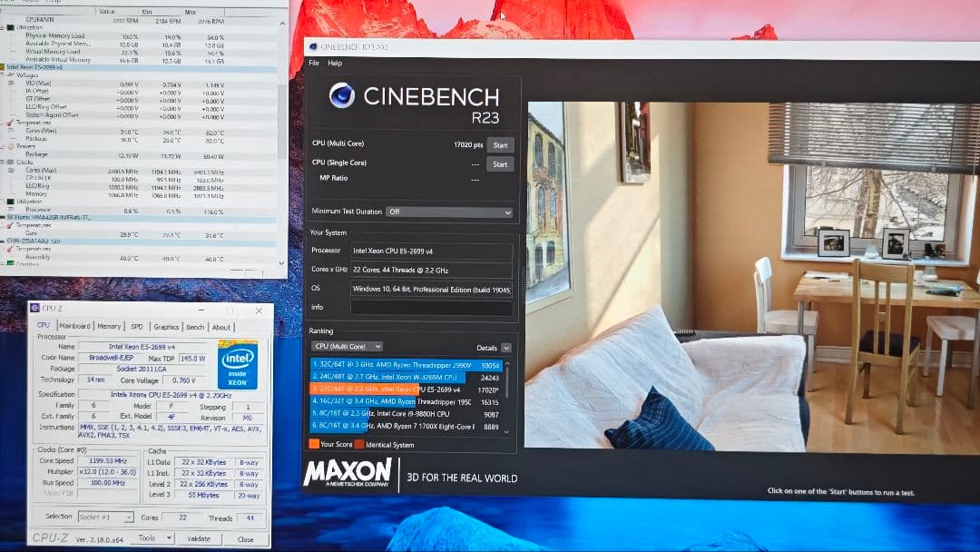Click the Info text field in Cinebench
The height and width of the screenshot is (552, 980).
[x=431, y=308]
